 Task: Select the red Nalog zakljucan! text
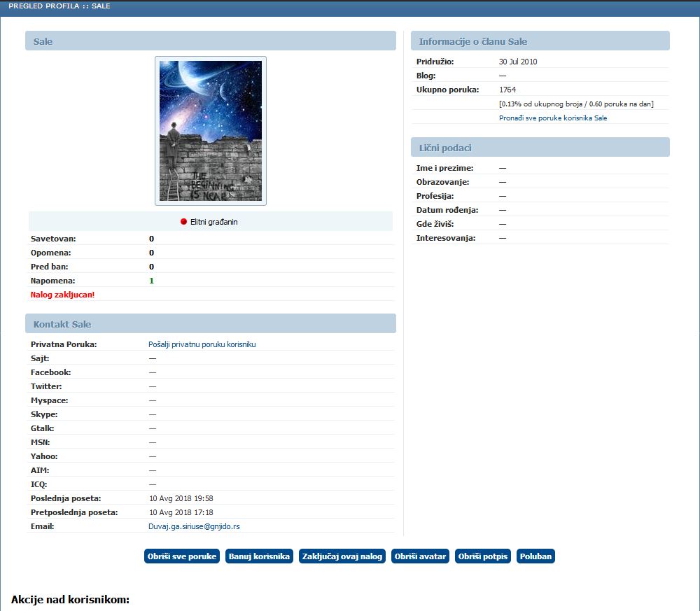tap(62, 295)
